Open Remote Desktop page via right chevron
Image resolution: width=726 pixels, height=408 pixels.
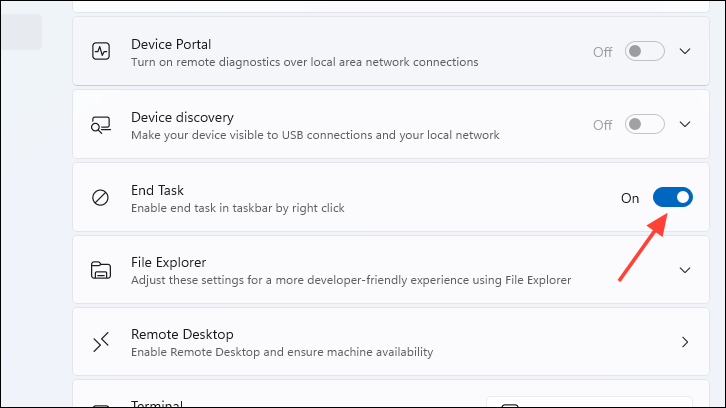(x=685, y=342)
